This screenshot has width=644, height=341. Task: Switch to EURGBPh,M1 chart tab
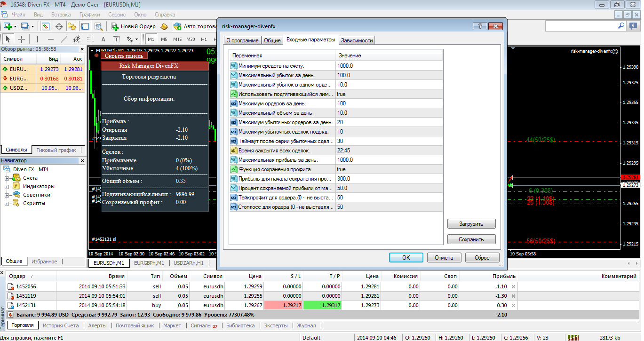(149, 263)
